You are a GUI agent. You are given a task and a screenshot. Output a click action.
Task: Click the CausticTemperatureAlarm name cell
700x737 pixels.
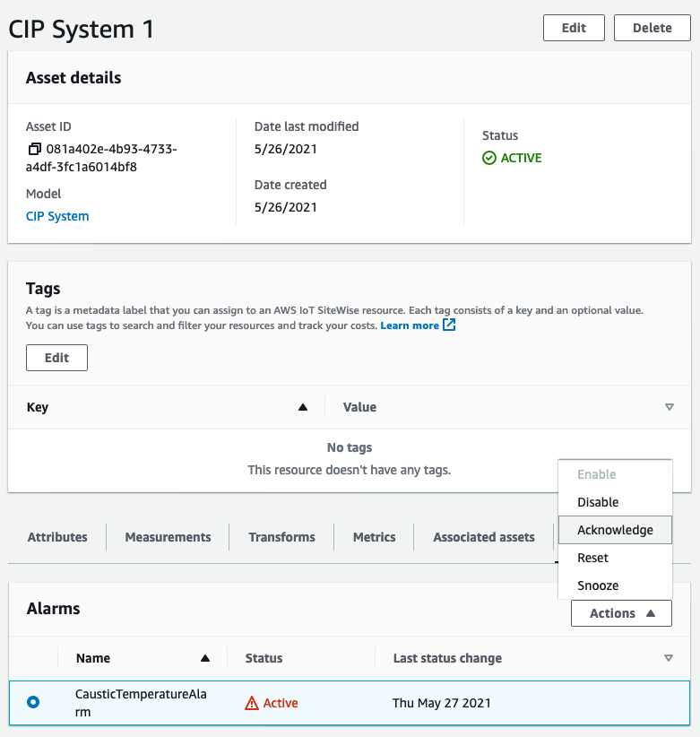(141, 703)
